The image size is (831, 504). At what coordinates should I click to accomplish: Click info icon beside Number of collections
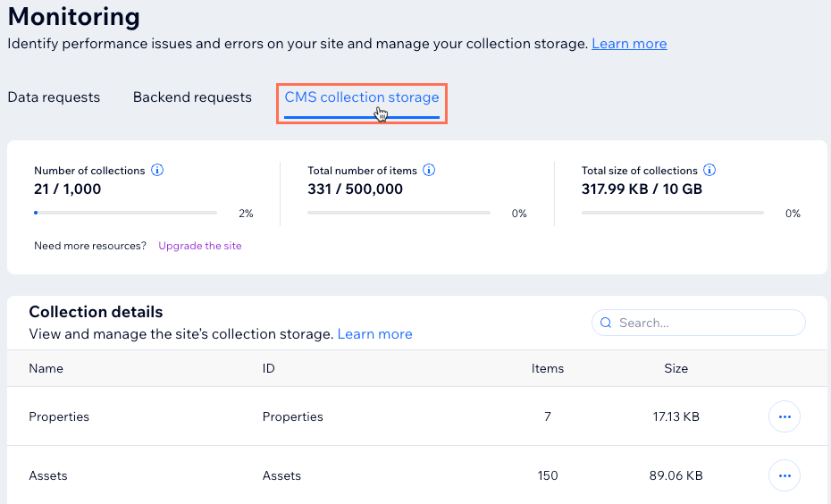click(157, 170)
